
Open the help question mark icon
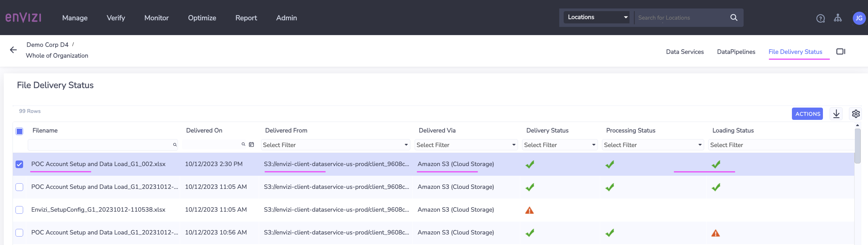click(x=820, y=18)
